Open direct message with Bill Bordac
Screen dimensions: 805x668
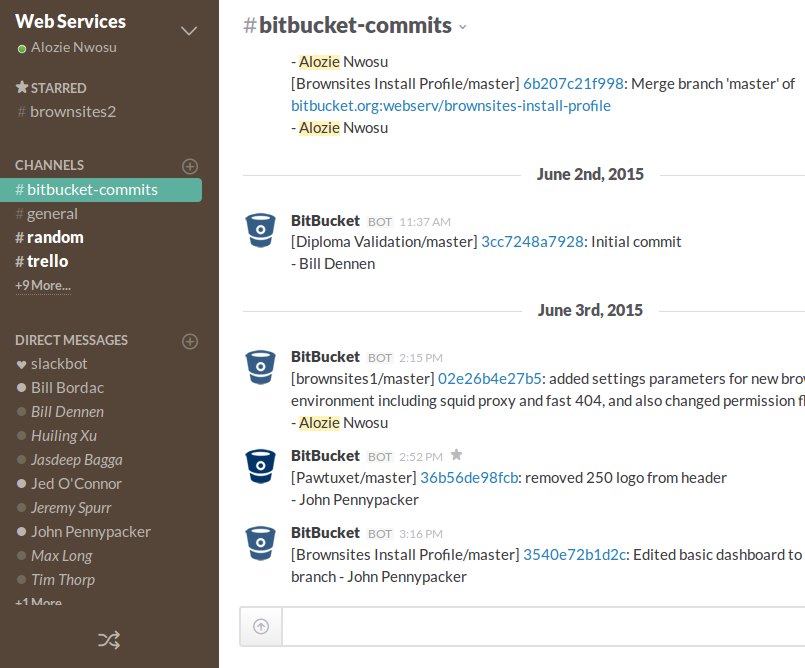[x=67, y=388]
